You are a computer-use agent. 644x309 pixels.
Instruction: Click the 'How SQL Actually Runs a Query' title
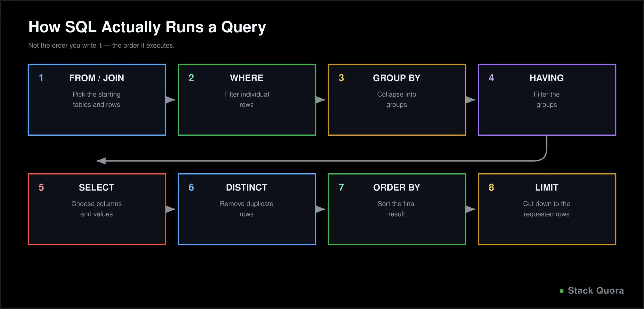click(x=147, y=27)
